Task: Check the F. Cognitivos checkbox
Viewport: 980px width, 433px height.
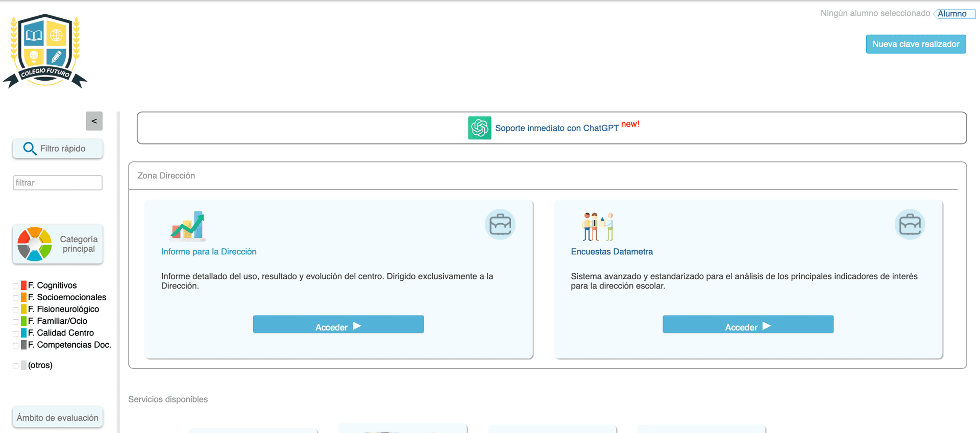Action: tap(16, 286)
